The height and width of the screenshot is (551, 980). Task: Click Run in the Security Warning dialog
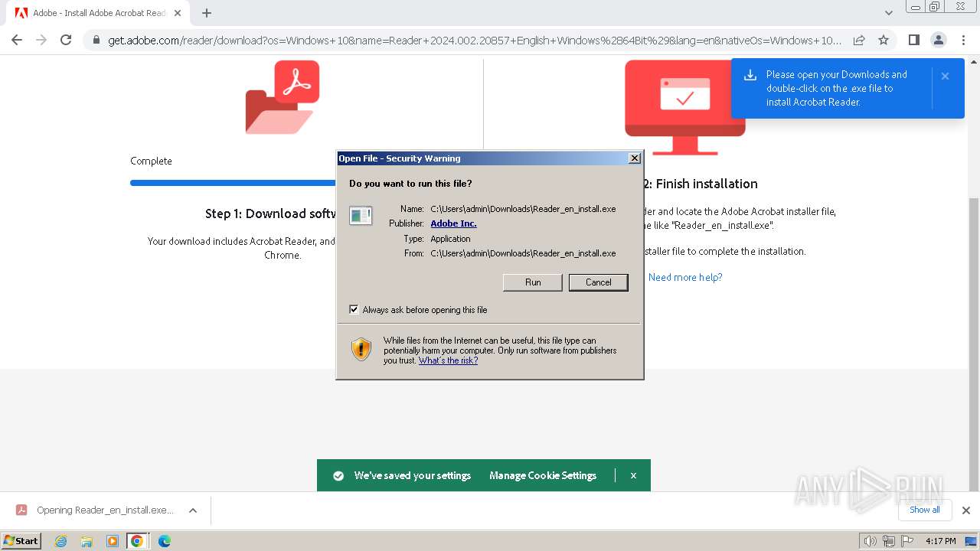click(x=533, y=282)
